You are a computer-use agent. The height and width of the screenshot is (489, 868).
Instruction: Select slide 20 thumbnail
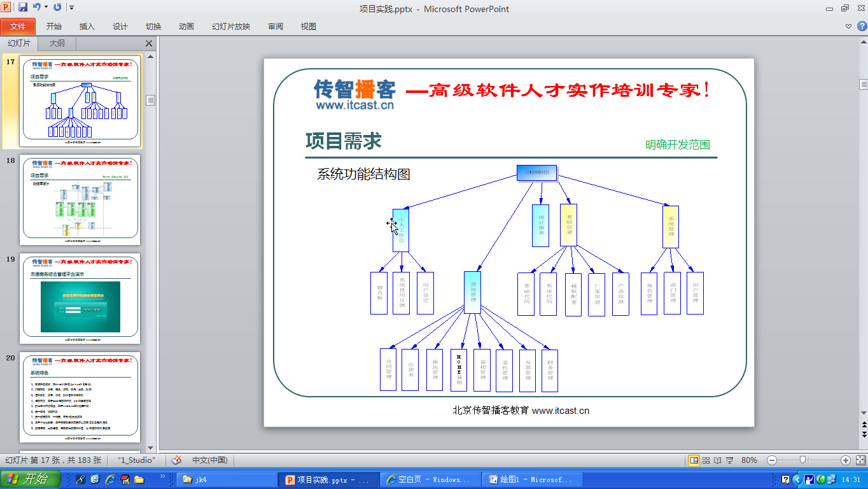tap(80, 397)
